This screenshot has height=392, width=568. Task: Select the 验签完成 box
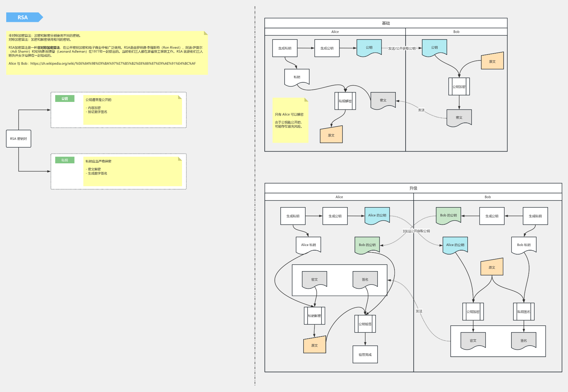365,354
